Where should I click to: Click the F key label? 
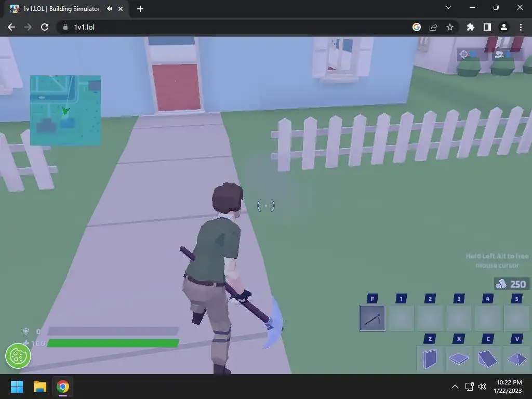click(372, 299)
